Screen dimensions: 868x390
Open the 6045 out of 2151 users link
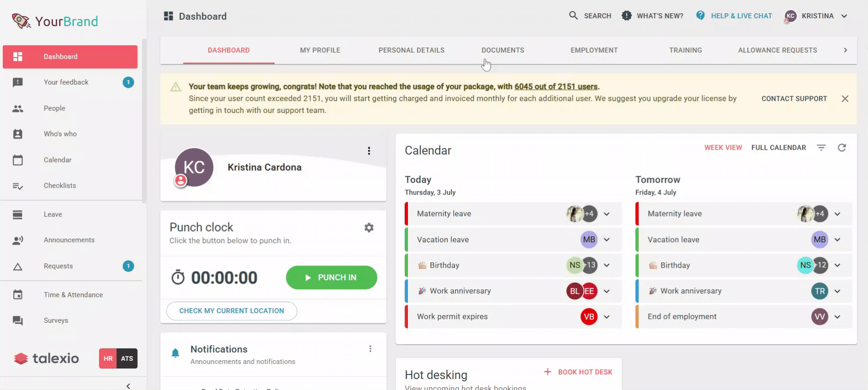pyautogui.click(x=556, y=87)
